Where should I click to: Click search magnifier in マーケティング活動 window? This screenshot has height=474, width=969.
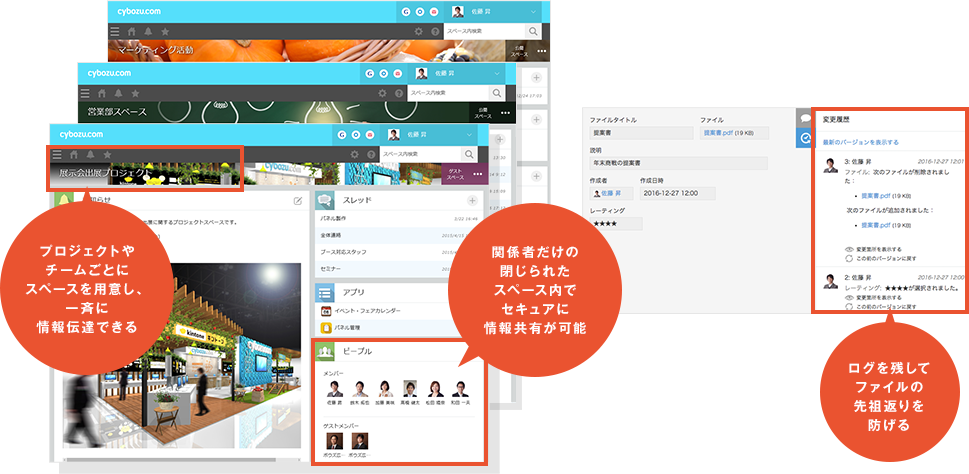pos(533,32)
